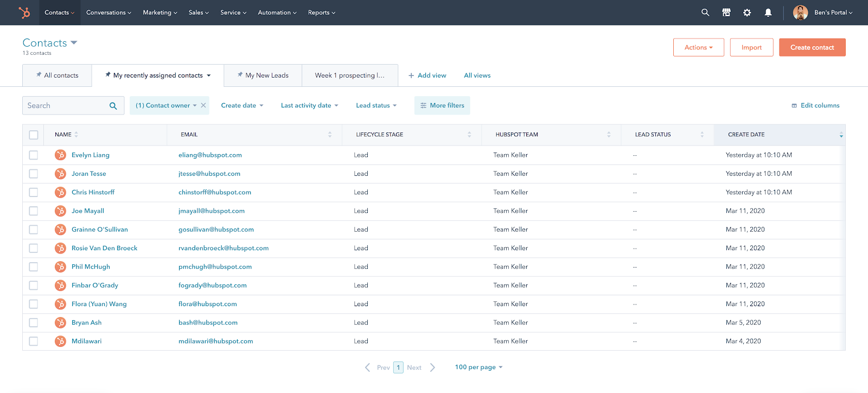The image size is (868, 393).
Task: Click Bryan Ash's contact avatar icon
Action: pos(60,322)
